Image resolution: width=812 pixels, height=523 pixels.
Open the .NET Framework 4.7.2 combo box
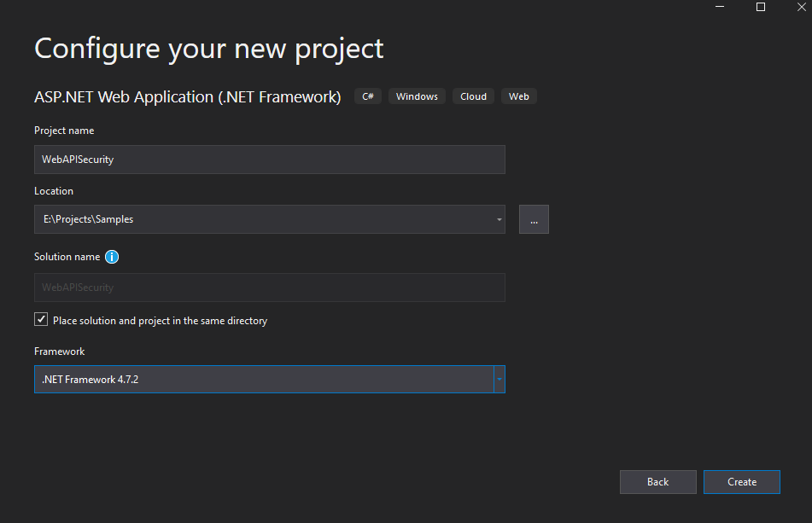pos(269,379)
